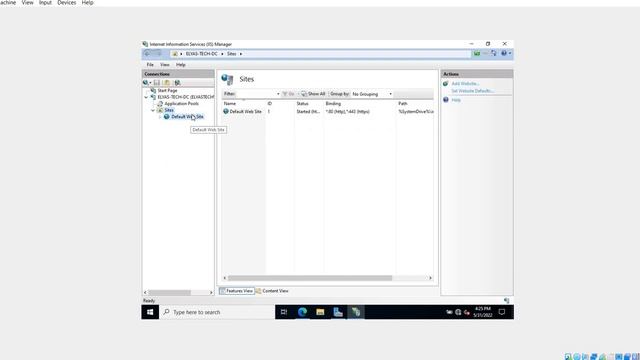Image resolution: width=640 pixels, height=360 pixels.
Task: Click the Set Website Defaults link
Action: (x=472, y=91)
